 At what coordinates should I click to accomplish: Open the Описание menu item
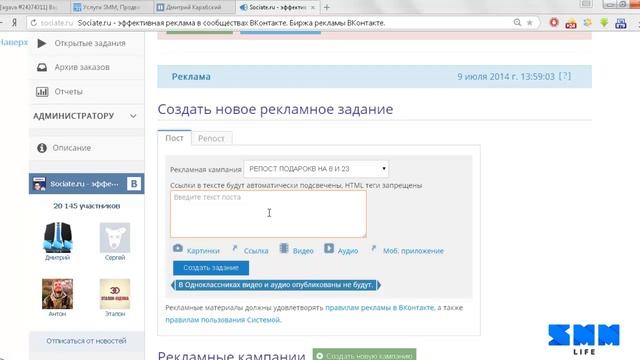tap(71, 148)
